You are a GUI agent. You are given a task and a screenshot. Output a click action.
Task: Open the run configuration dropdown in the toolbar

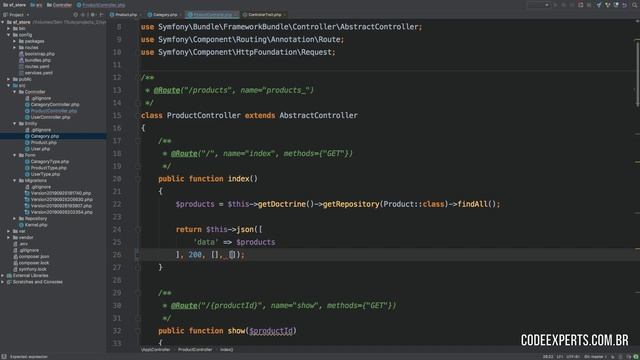pos(538,5)
